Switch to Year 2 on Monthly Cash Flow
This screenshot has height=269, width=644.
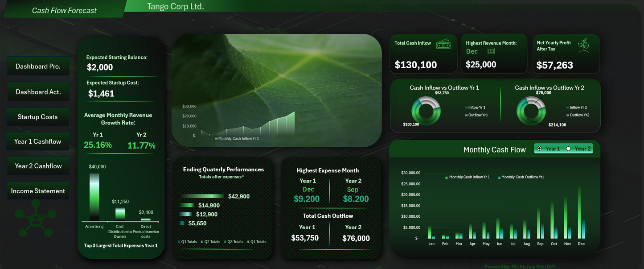pos(567,148)
